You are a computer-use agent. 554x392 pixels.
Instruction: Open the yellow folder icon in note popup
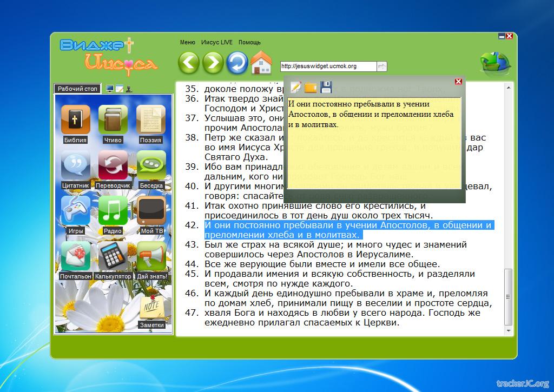point(311,88)
